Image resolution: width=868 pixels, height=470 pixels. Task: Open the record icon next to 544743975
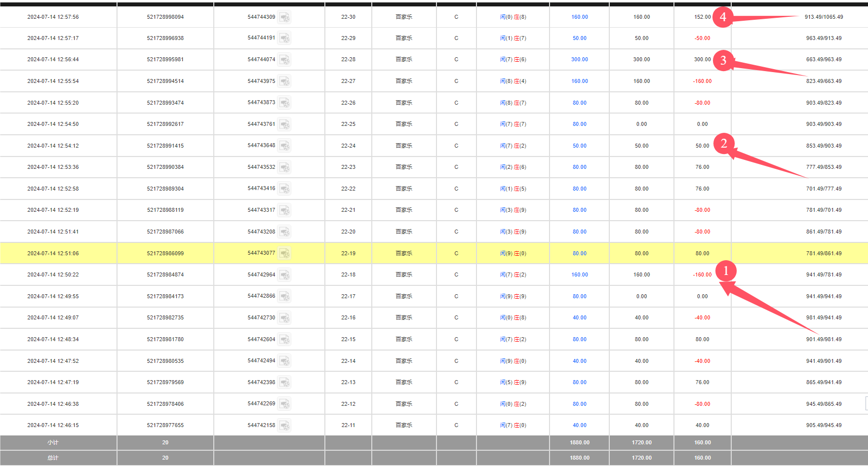coord(284,81)
